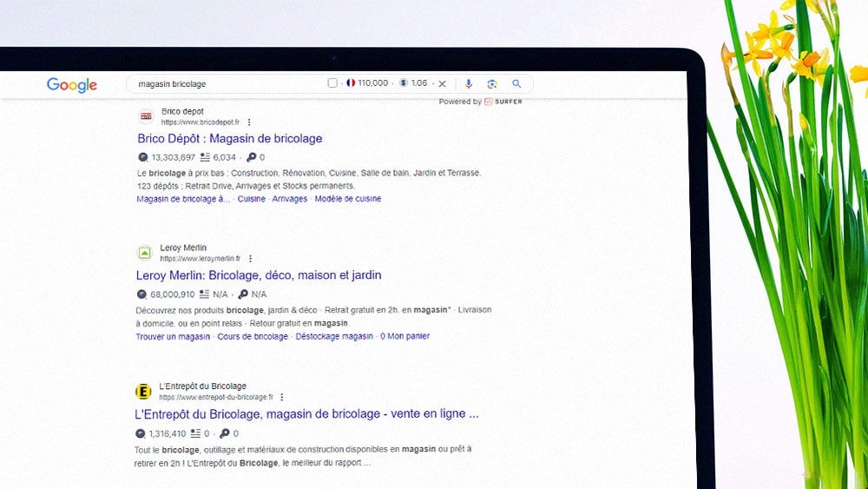Open Google Lens image search icon

tap(491, 83)
